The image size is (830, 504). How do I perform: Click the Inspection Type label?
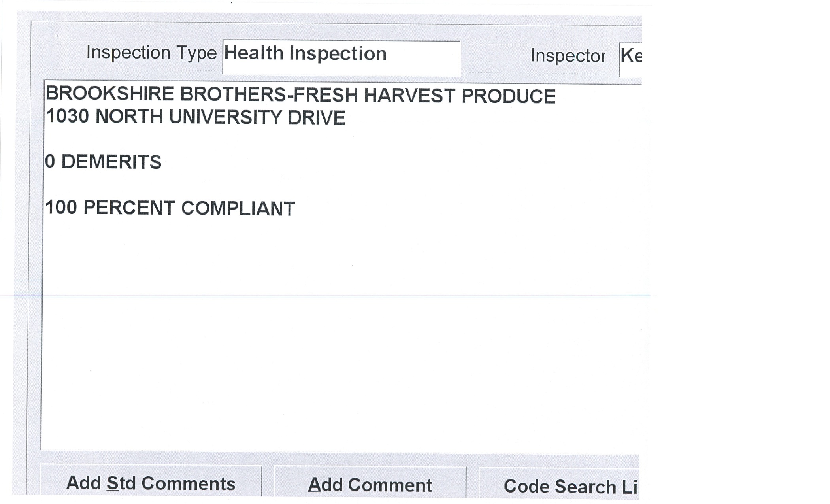click(x=151, y=53)
